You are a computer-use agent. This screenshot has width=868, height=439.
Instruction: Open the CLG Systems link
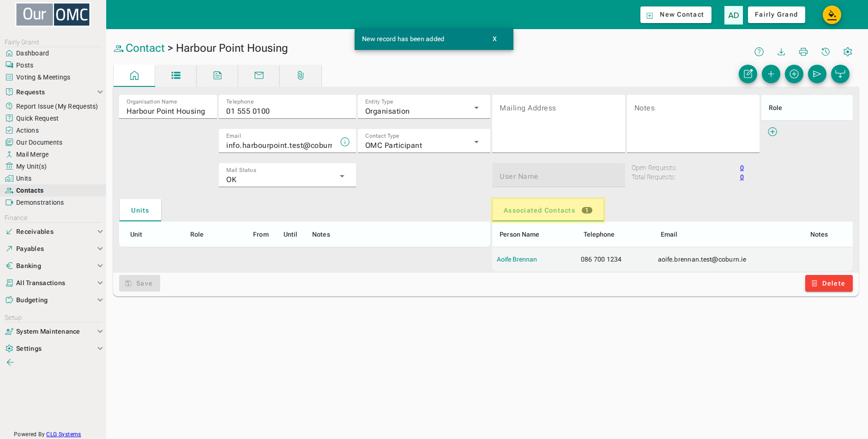pyautogui.click(x=64, y=434)
